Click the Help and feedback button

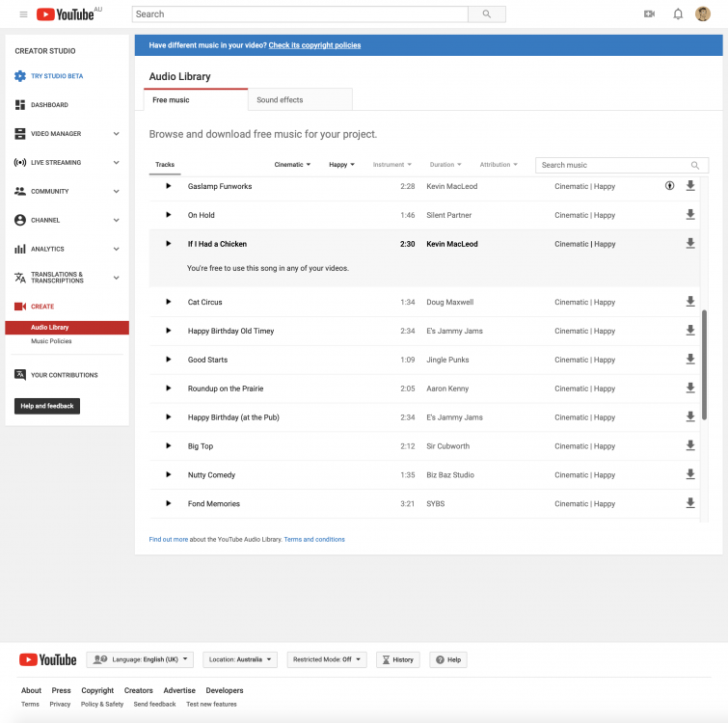coord(47,406)
